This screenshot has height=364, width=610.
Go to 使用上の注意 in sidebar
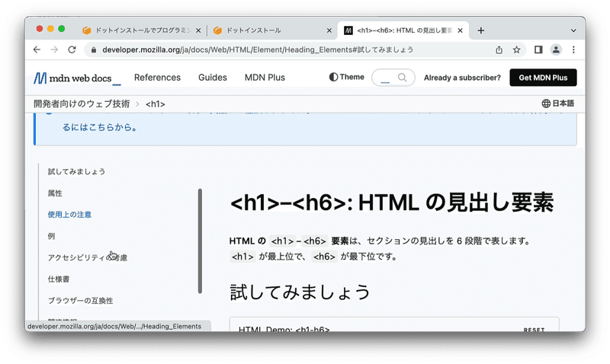click(69, 215)
